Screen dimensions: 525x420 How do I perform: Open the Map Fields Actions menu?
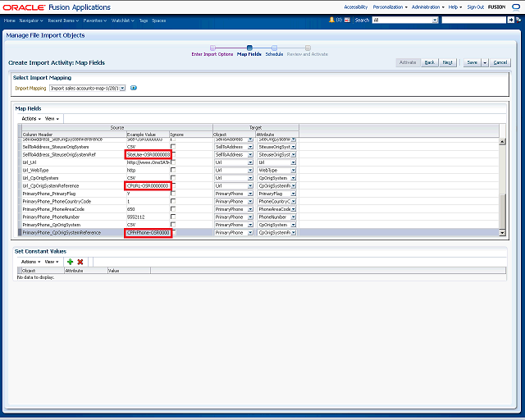(30, 118)
